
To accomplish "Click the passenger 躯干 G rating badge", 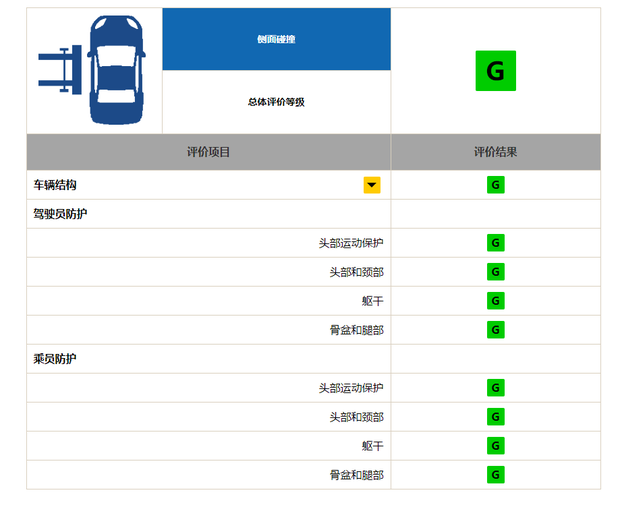I will click(495, 446).
